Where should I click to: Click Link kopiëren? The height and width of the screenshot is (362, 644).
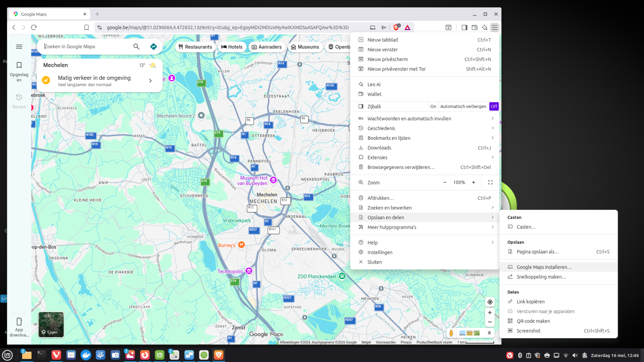[559, 302]
